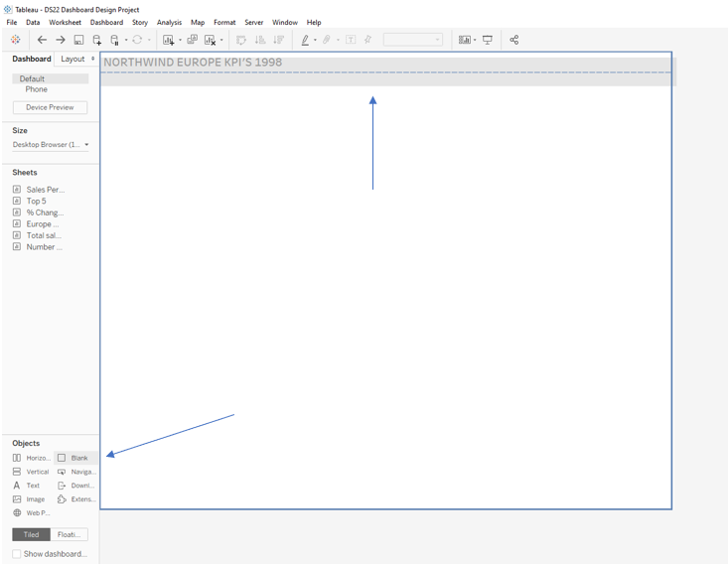Image resolution: width=728 pixels, height=564 pixels.
Task: Click the Refresh icon in toolbar
Action: pyautogui.click(x=137, y=40)
